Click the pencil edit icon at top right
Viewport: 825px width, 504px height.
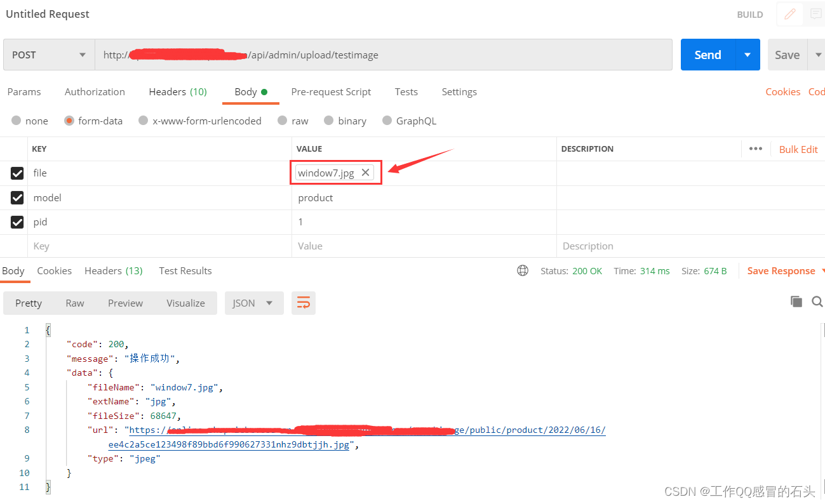[x=789, y=14]
